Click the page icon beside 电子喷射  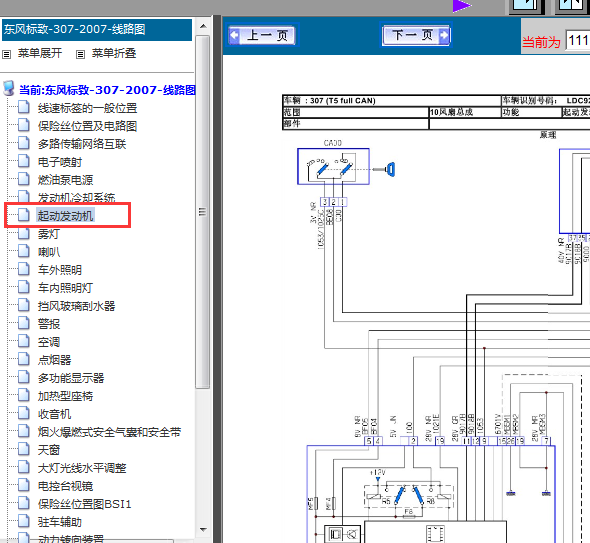24,161
